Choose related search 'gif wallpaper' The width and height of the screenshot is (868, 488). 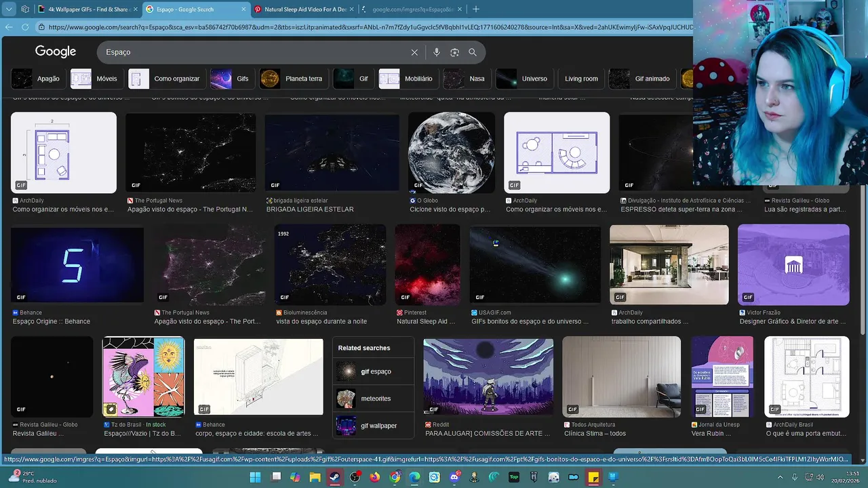point(374,426)
